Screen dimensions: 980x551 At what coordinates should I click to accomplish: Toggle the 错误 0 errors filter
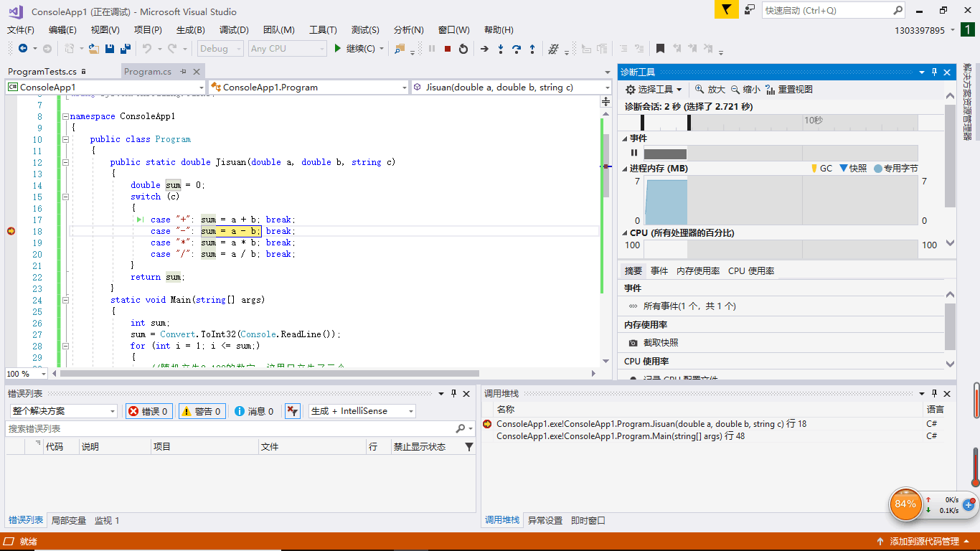(149, 411)
